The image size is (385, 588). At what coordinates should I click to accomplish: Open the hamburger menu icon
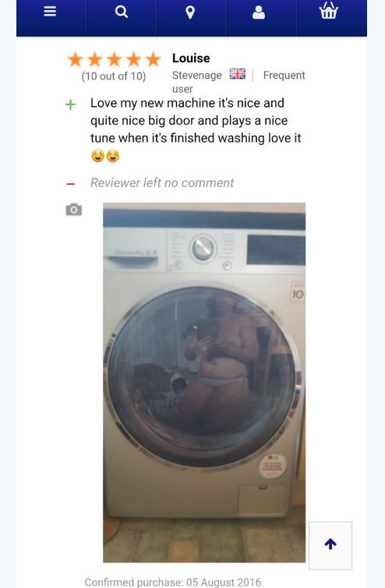point(50,12)
